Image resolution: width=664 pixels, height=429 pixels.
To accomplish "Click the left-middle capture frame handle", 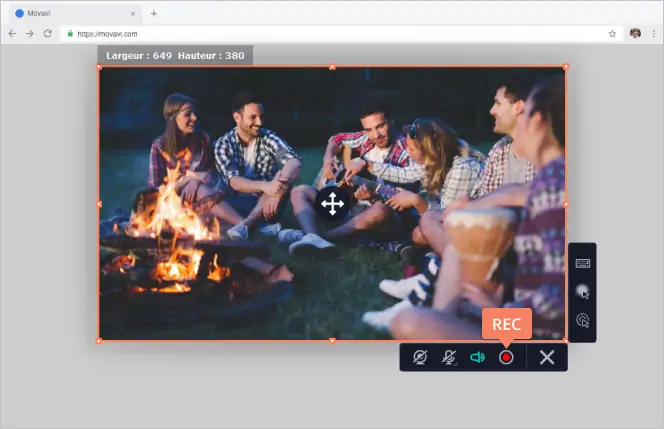I will pos(99,204).
